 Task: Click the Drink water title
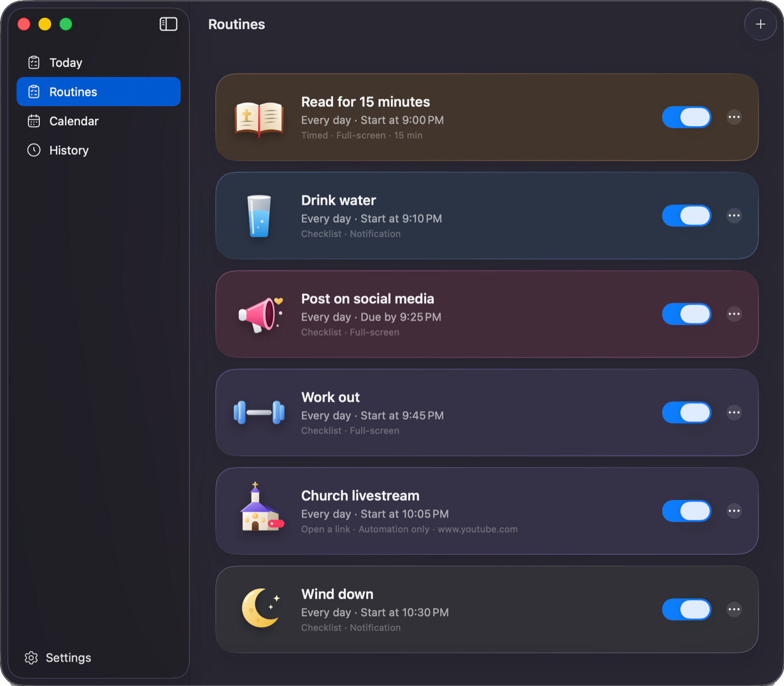point(339,200)
